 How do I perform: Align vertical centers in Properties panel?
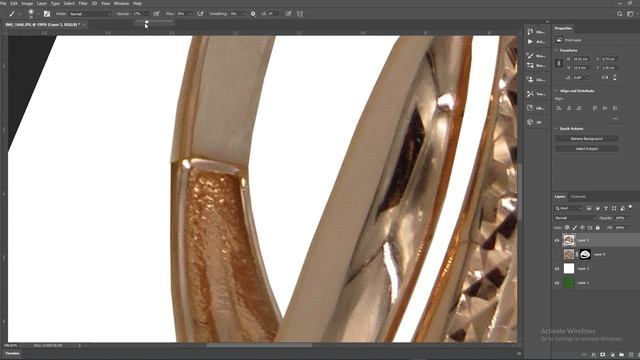605,108
